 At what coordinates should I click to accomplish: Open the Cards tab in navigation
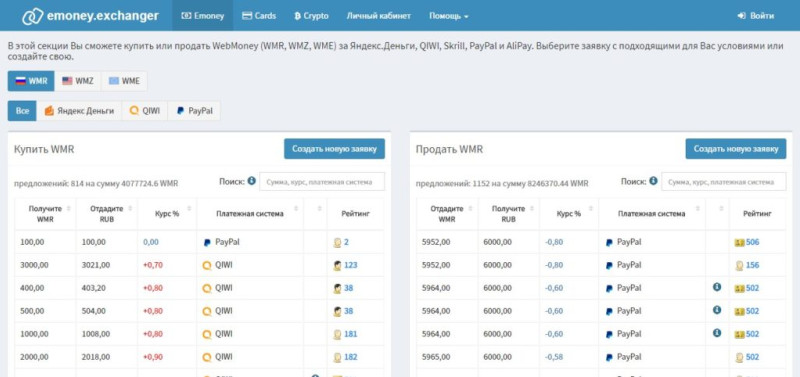pyautogui.click(x=259, y=16)
